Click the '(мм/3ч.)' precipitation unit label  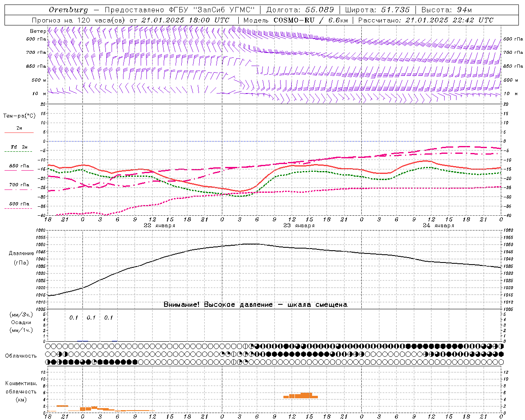coord(21,315)
